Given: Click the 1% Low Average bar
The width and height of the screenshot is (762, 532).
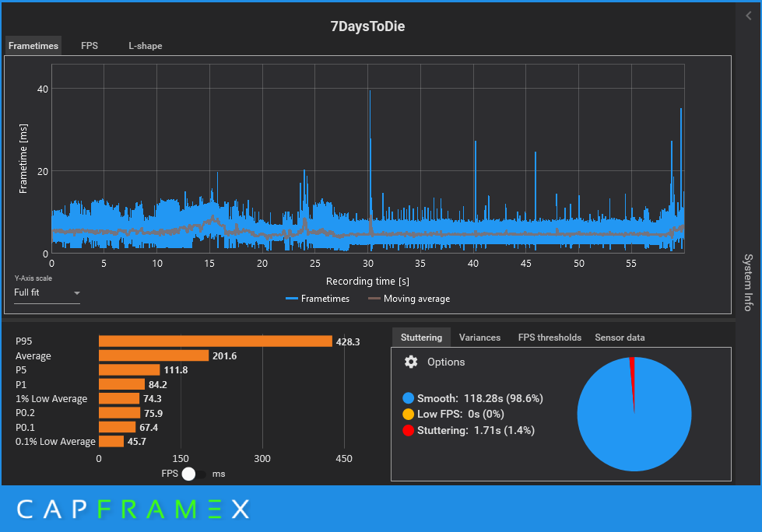Looking at the screenshot, I should click(x=119, y=398).
